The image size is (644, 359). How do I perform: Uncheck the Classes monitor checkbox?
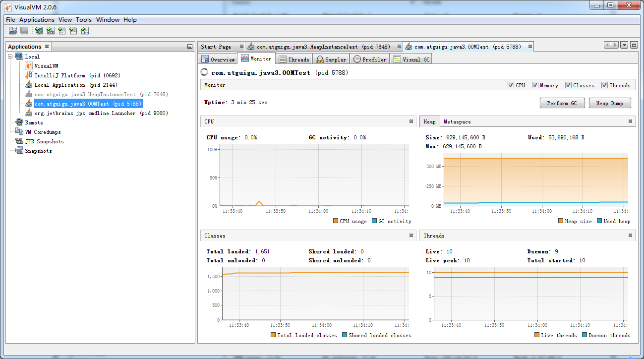point(568,85)
